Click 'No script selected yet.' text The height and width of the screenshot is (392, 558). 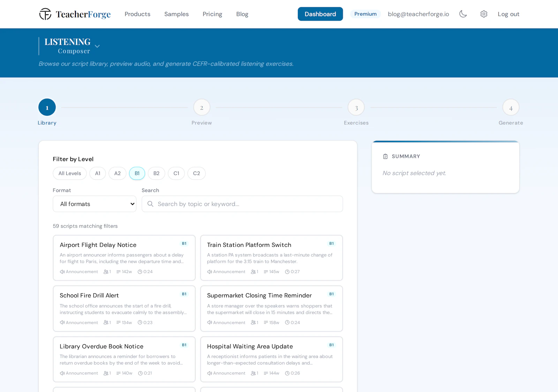414,173
